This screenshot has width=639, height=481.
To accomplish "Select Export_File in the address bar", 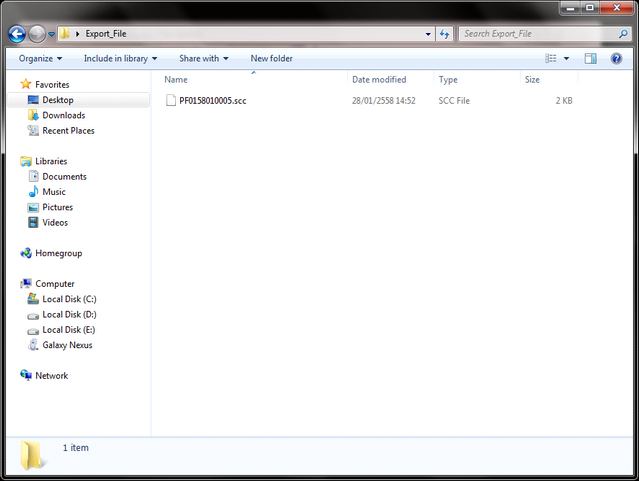I will (106, 34).
